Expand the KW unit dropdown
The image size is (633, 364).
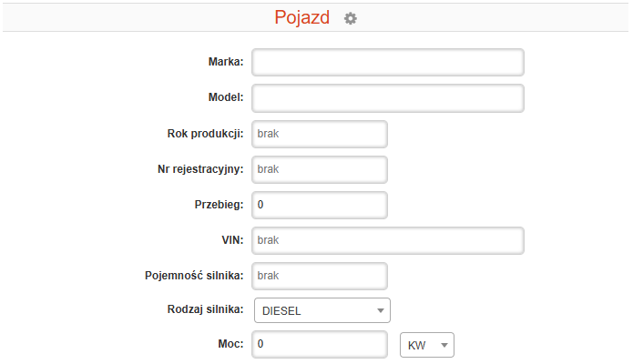(427, 346)
